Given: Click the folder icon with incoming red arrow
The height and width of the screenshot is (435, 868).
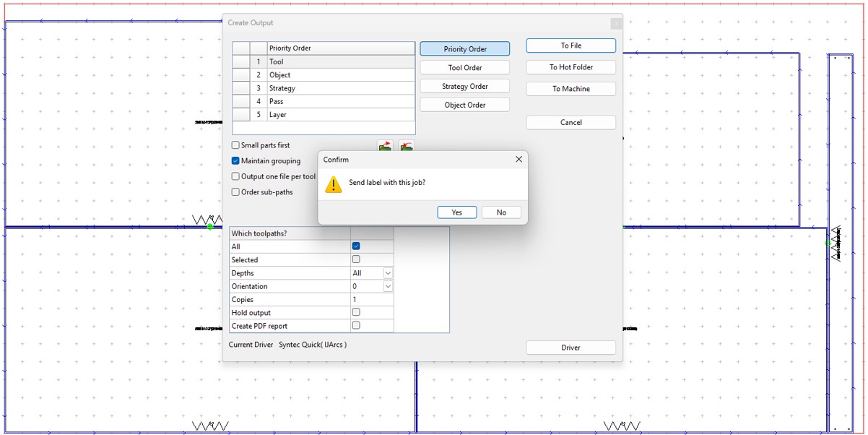Looking at the screenshot, I should 407,146.
